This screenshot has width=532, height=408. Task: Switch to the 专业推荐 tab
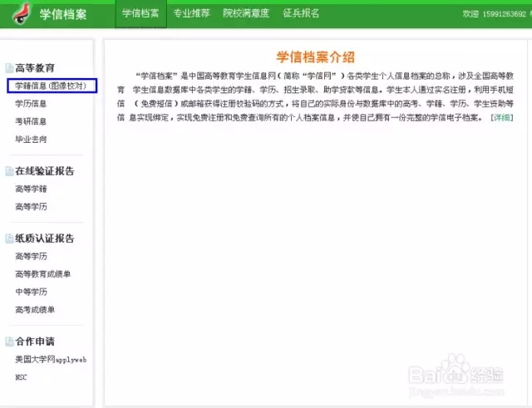point(191,14)
